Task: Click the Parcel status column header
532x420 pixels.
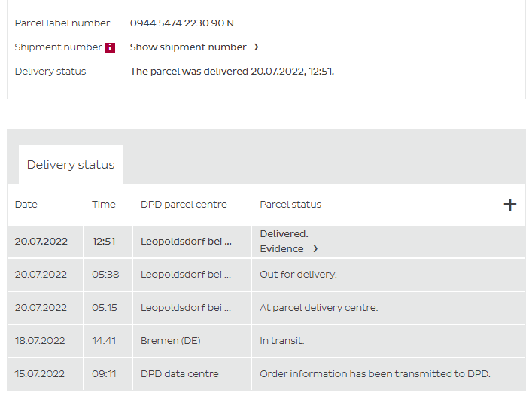Action: pyautogui.click(x=290, y=205)
